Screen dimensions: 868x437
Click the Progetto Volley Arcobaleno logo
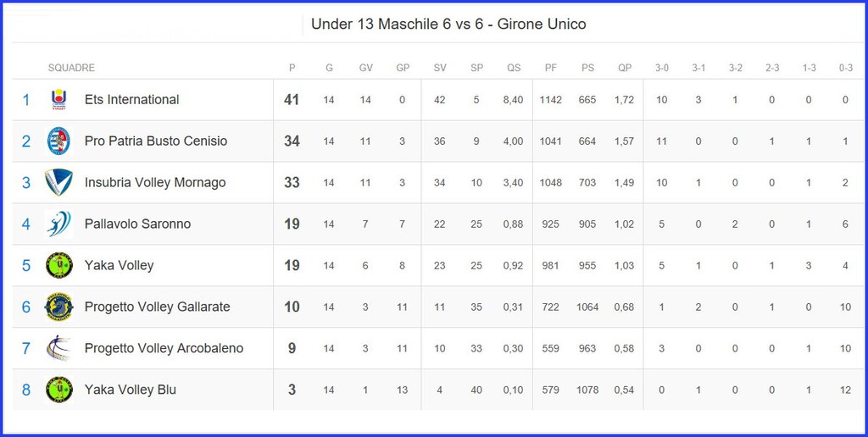[58, 348]
